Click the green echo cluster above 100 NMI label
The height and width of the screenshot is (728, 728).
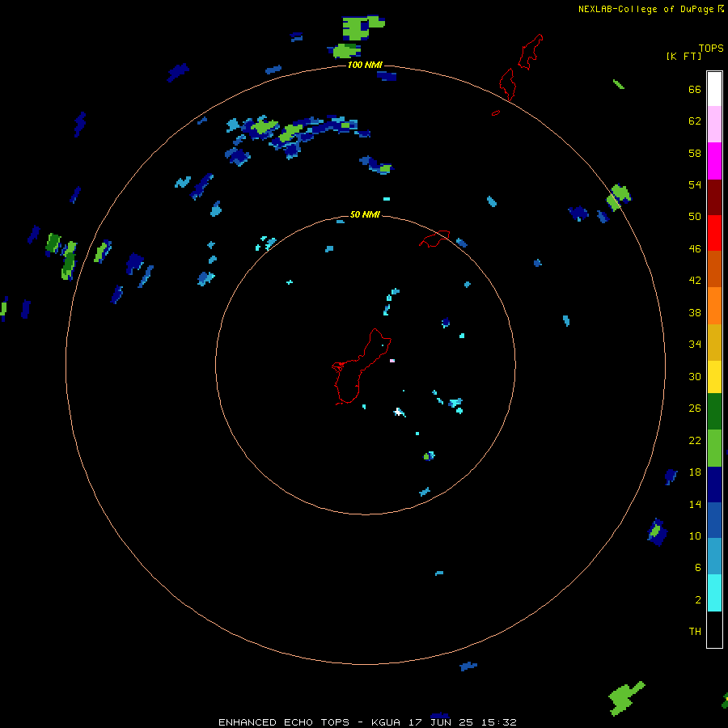[x=358, y=36]
